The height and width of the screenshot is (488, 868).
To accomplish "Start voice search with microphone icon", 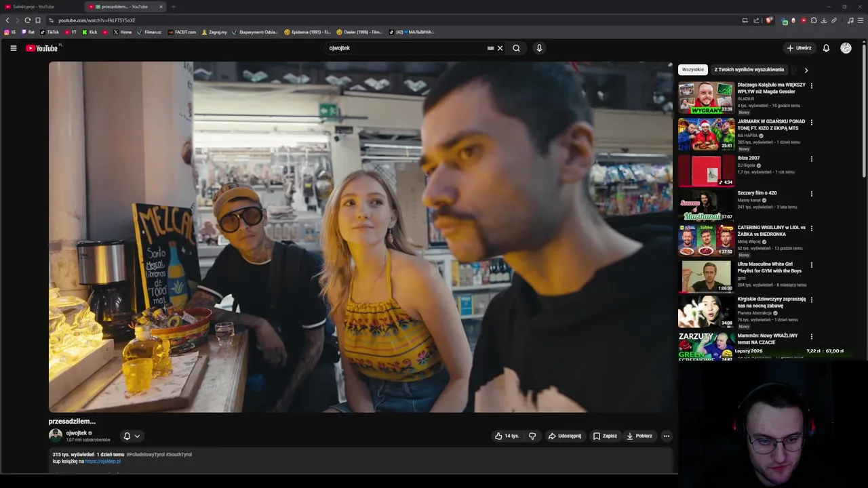I will click(539, 48).
